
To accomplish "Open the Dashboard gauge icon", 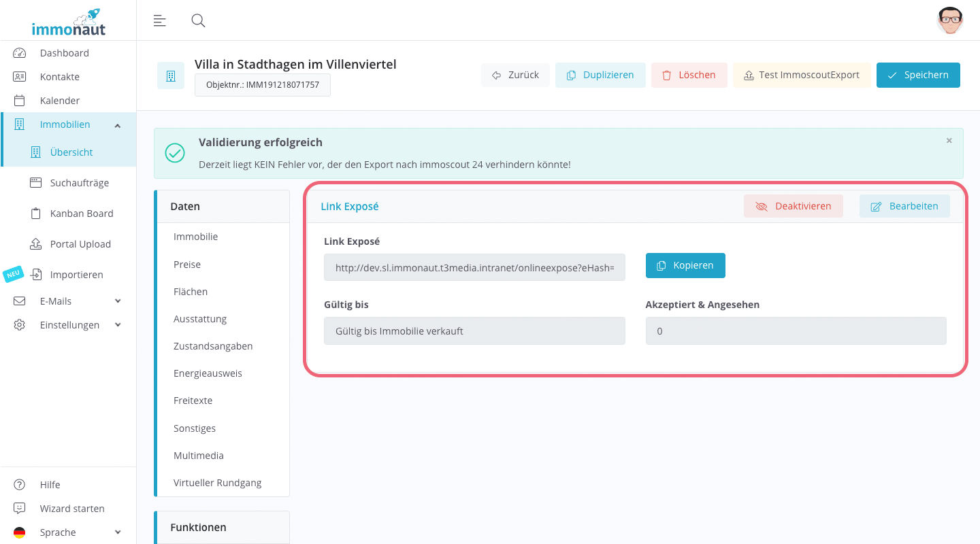I will pyautogui.click(x=20, y=53).
